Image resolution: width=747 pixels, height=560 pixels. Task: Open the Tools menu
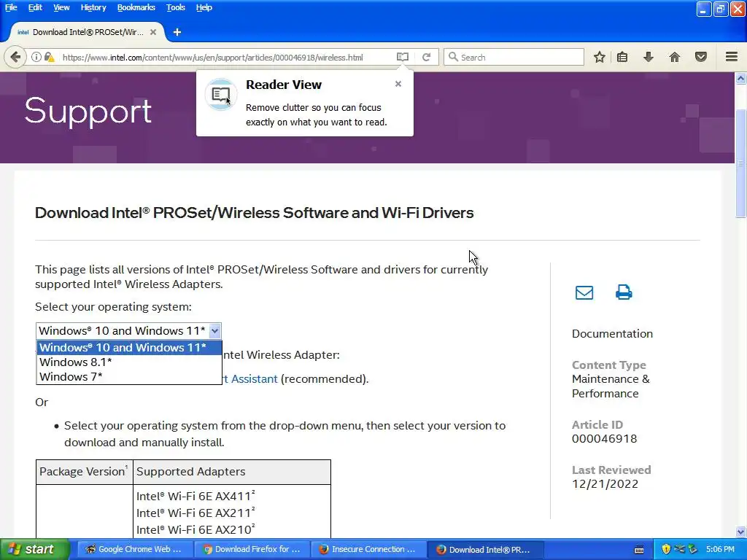tap(175, 7)
